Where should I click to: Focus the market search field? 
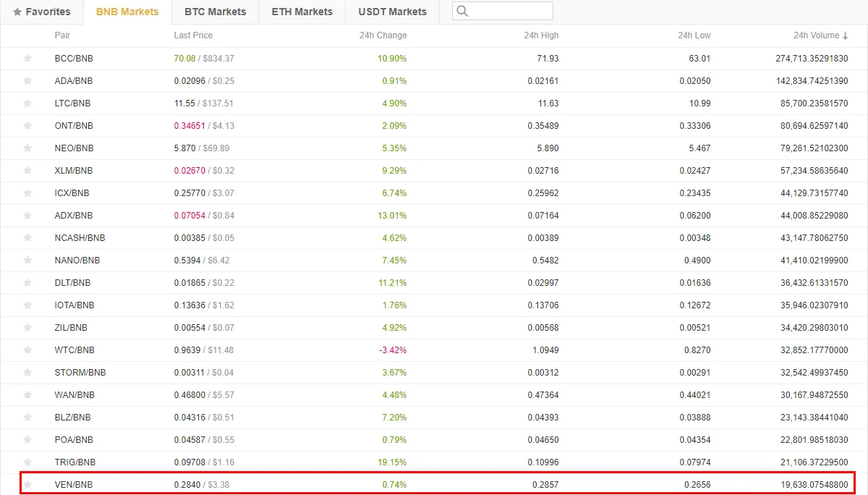[503, 11]
